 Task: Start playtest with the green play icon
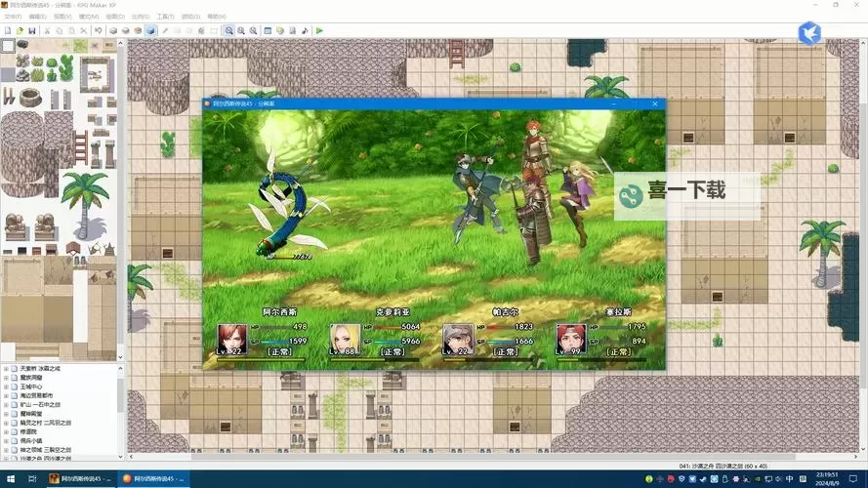[319, 31]
